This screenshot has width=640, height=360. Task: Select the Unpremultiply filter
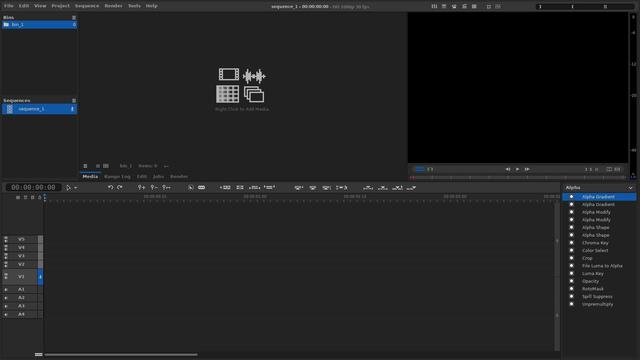click(x=599, y=304)
